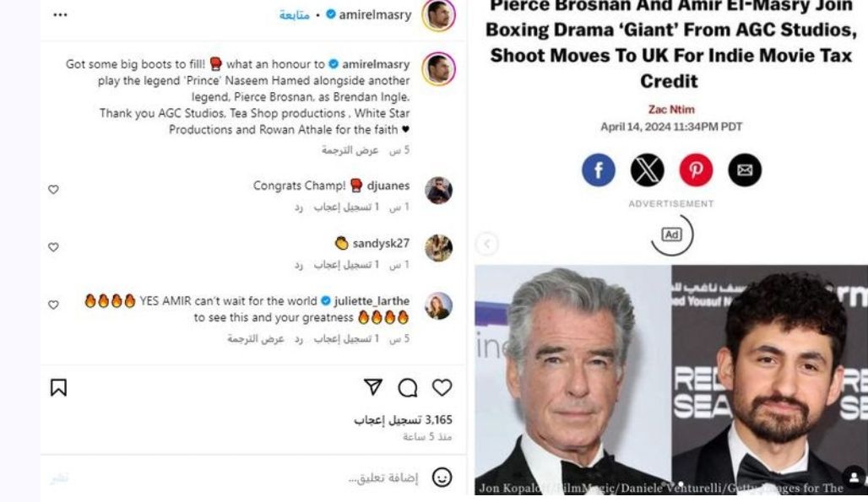Share article on X
Screen dimensions: 868x502
pos(647,170)
